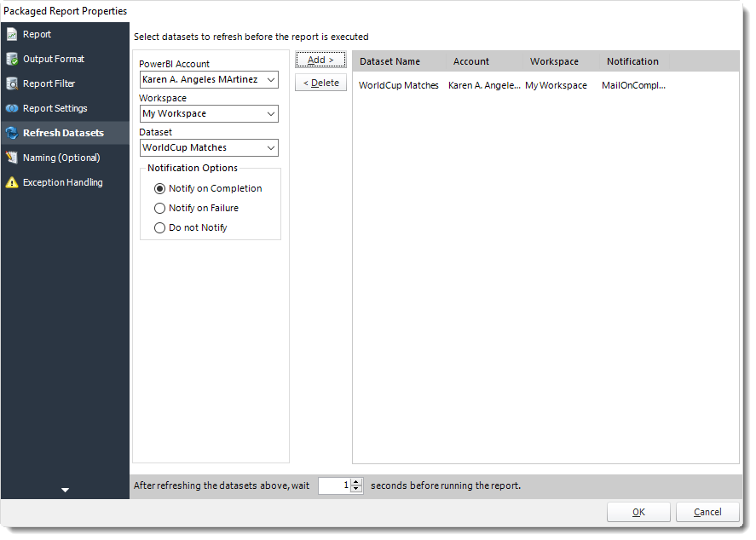
Task: Select the Notify on Completion radio button
Action: coord(159,189)
